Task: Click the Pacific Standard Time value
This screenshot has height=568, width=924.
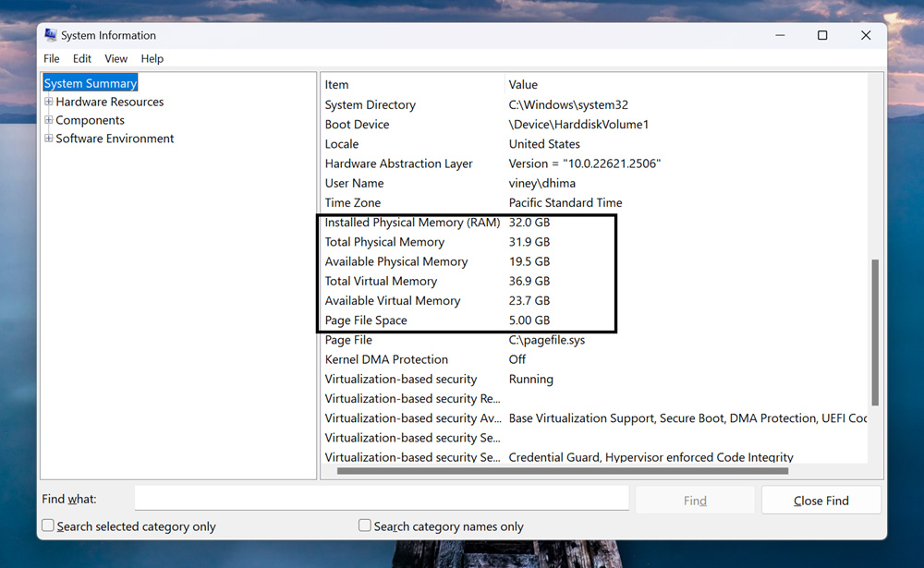Action: [x=565, y=202]
